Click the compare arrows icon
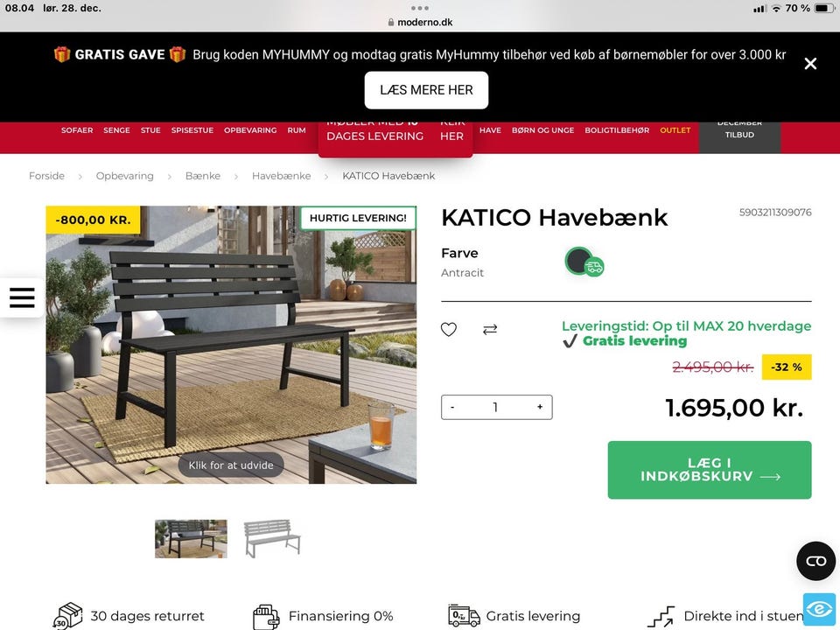The image size is (840, 630). (490, 329)
